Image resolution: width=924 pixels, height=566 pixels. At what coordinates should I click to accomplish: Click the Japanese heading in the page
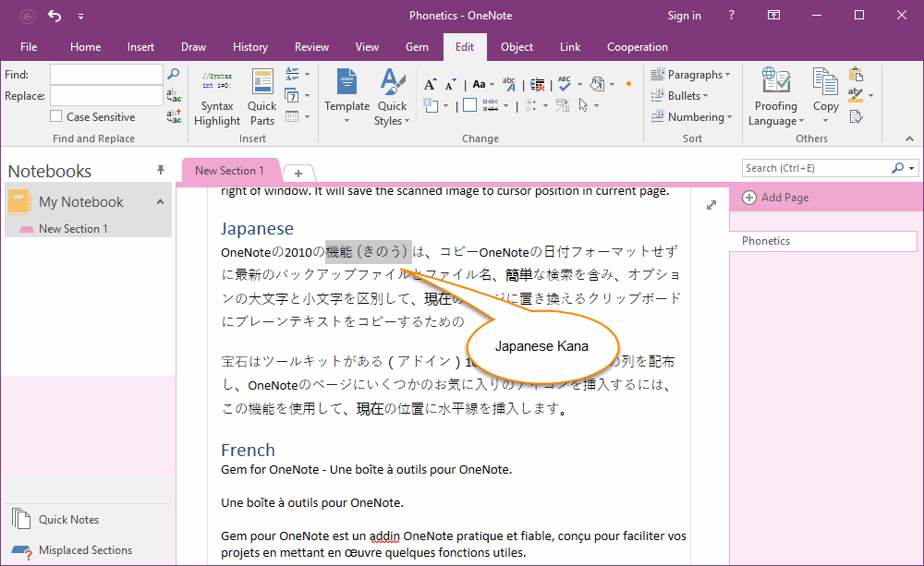[x=257, y=228]
